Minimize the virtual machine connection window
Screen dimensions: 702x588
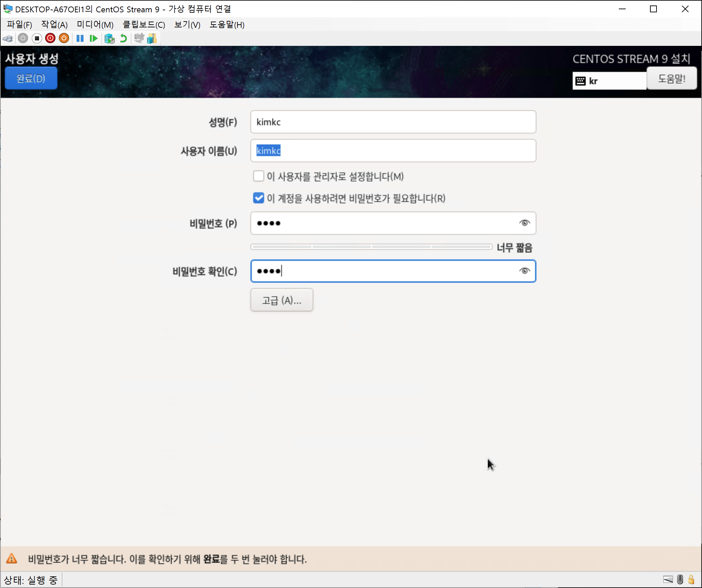coord(622,9)
